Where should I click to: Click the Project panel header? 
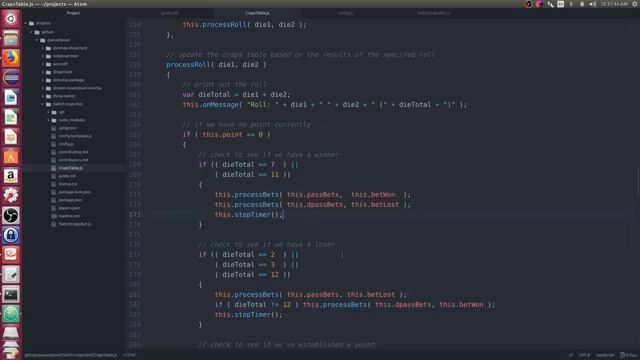[73, 13]
